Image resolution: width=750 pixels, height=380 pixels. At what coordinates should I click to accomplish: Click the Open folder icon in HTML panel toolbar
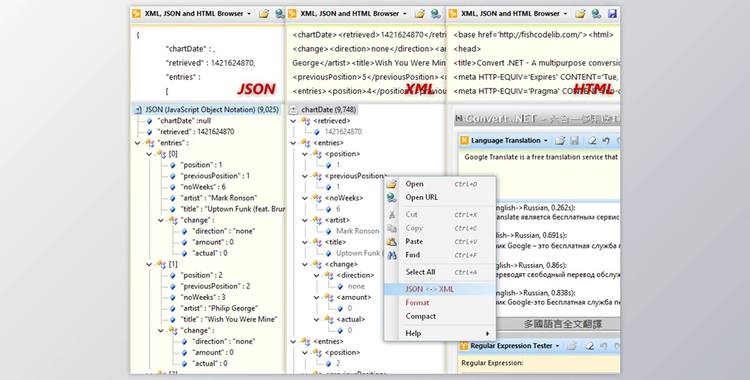click(x=580, y=14)
